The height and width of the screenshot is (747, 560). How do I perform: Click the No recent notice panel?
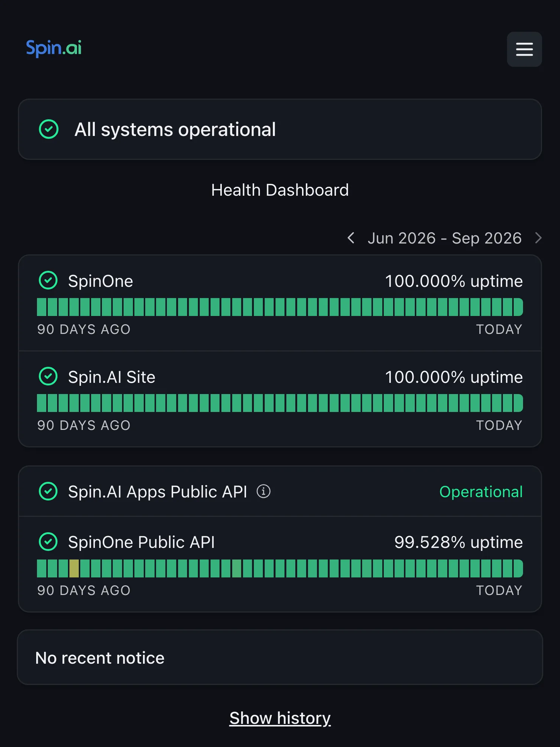[x=280, y=657]
